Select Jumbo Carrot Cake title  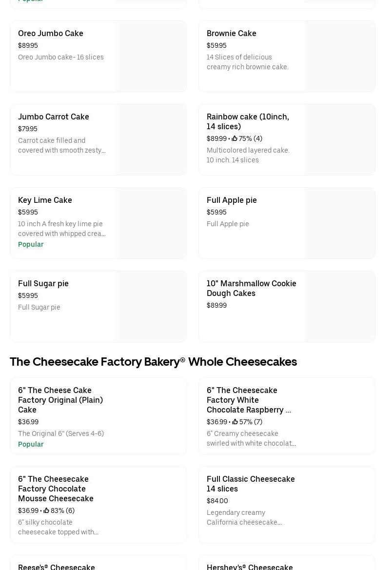(54, 117)
